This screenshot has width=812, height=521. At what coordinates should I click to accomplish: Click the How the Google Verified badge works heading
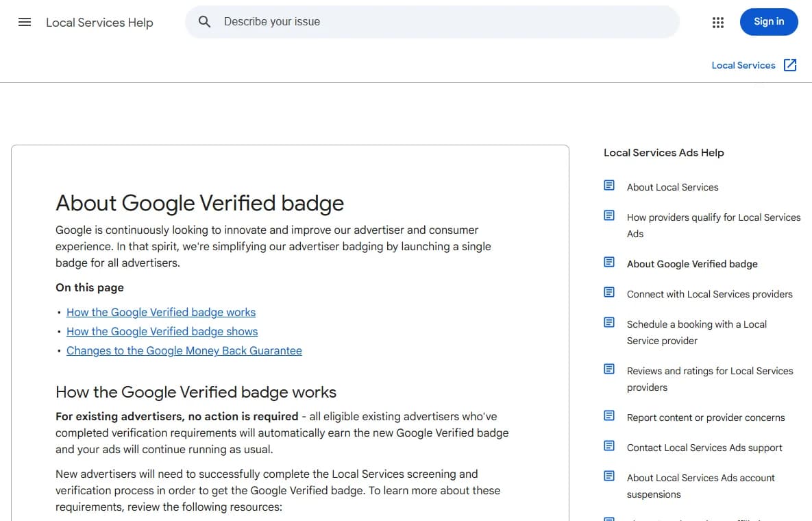(x=196, y=392)
